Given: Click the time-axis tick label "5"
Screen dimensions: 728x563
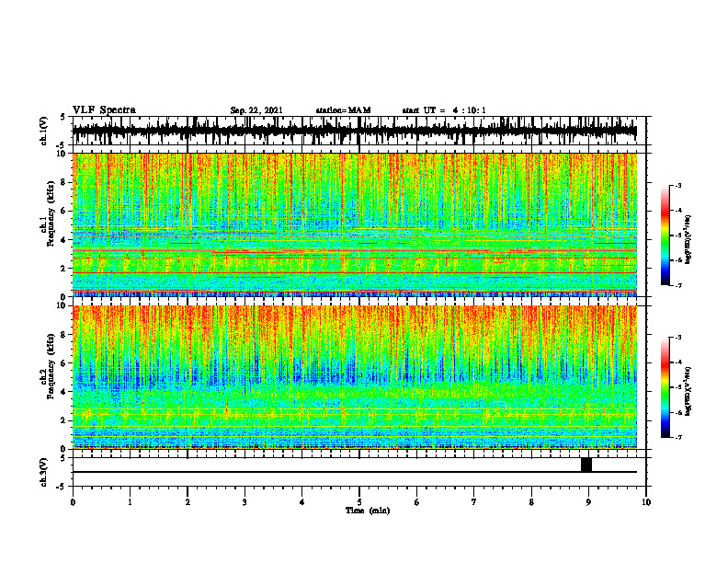Looking at the screenshot, I should click(x=358, y=502).
